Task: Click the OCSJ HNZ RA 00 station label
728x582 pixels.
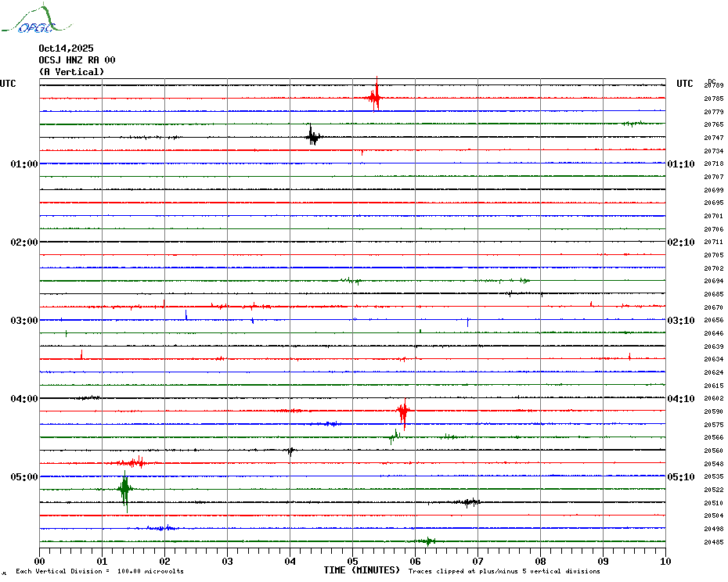Action: pos(77,60)
